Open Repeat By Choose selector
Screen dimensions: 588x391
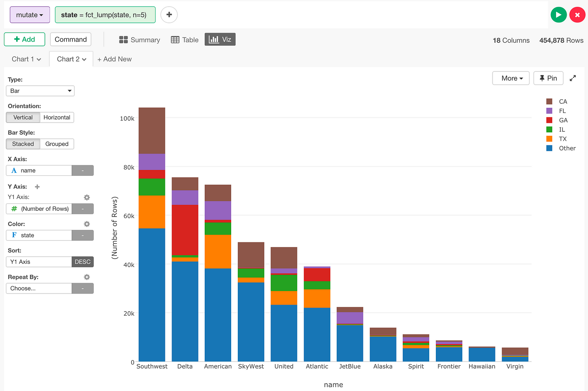[x=39, y=288]
